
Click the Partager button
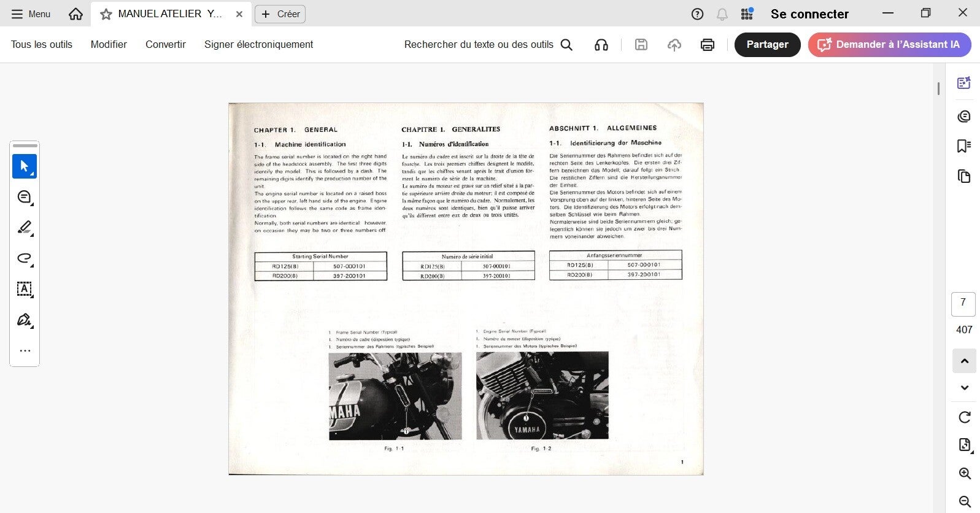(x=767, y=45)
